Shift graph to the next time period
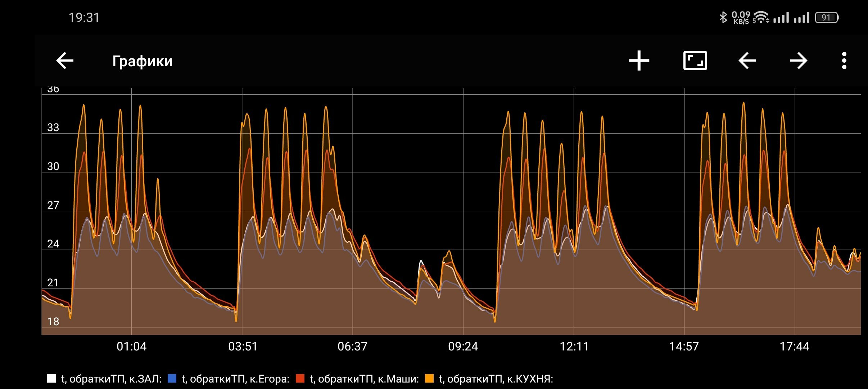 point(799,61)
